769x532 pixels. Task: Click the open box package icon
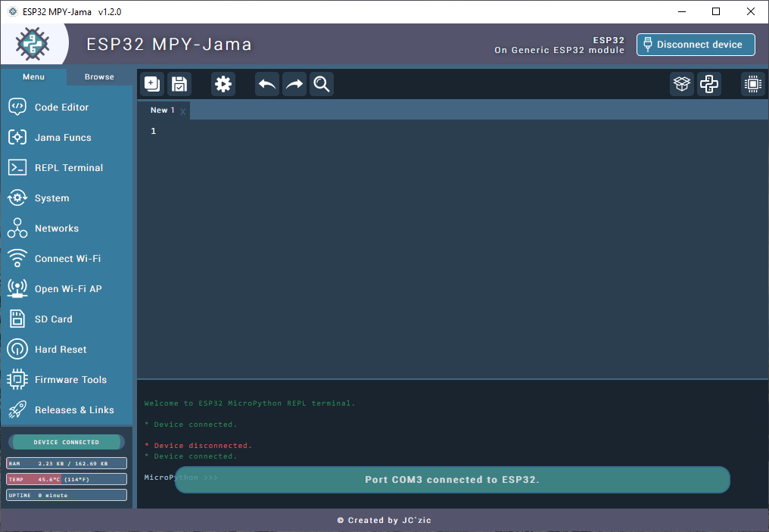682,84
